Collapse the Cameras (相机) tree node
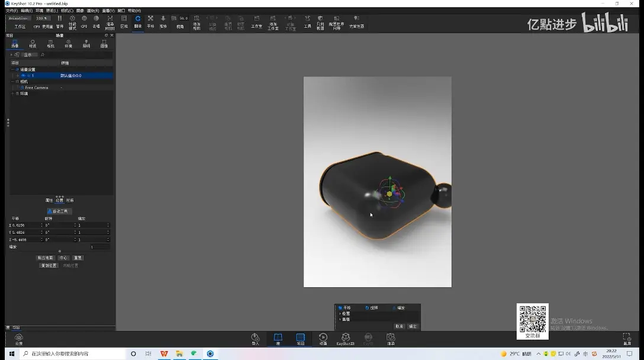The image size is (644, 360). pyautogui.click(x=13, y=81)
